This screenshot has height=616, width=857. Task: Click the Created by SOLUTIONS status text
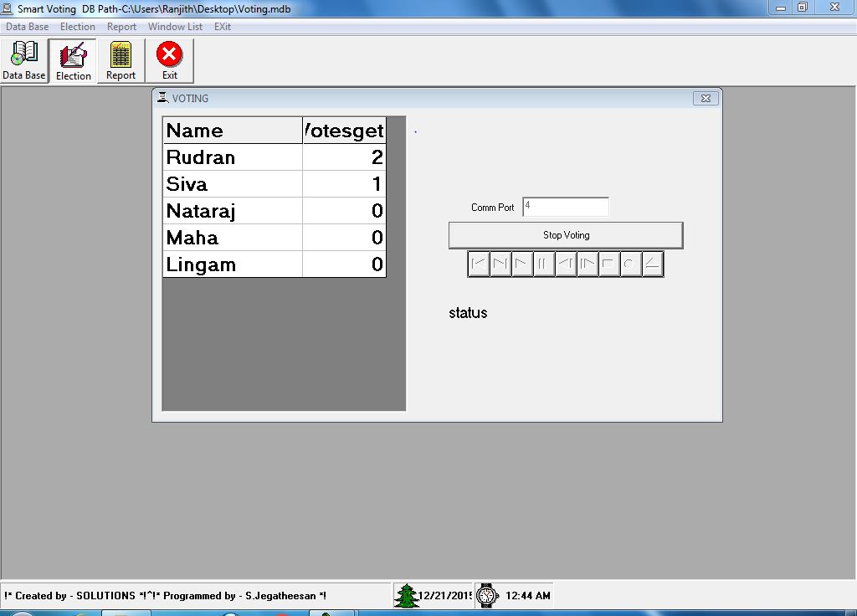(x=165, y=595)
